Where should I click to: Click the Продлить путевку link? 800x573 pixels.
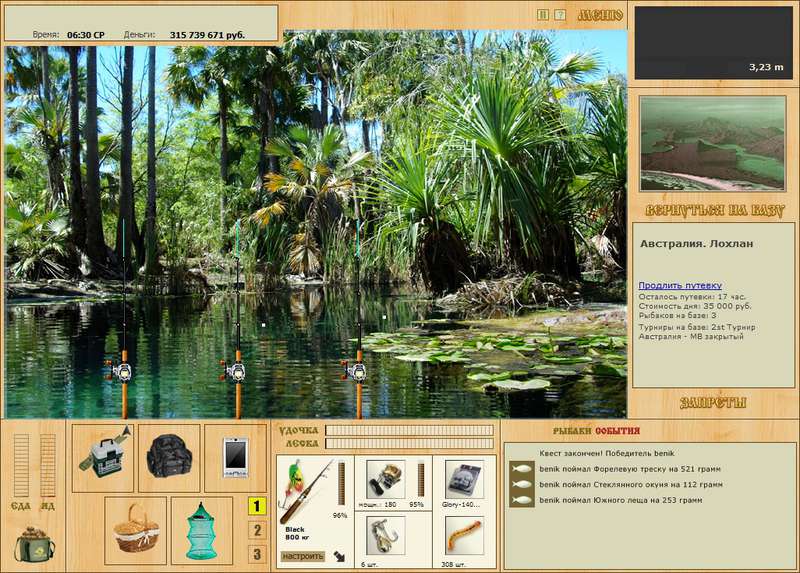point(680,285)
